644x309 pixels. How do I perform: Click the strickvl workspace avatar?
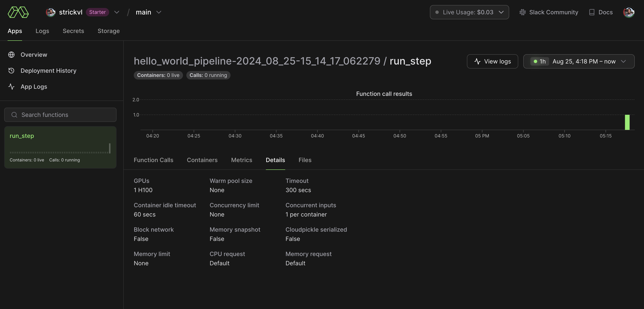(50, 12)
